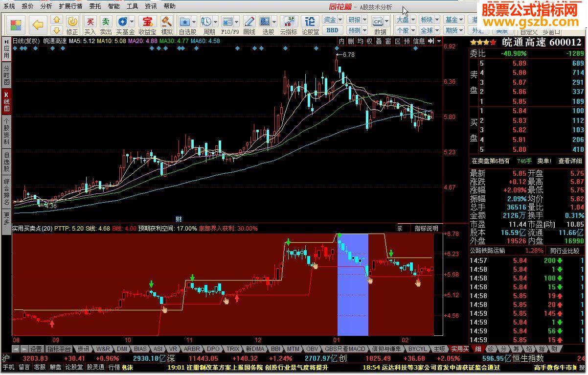
Task: Click the 留言 status bar item
Action: [x=25, y=367]
